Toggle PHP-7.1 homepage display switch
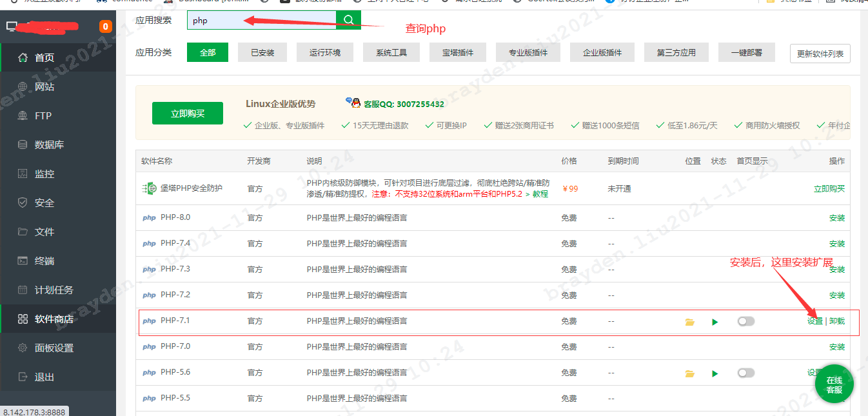 tap(745, 321)
